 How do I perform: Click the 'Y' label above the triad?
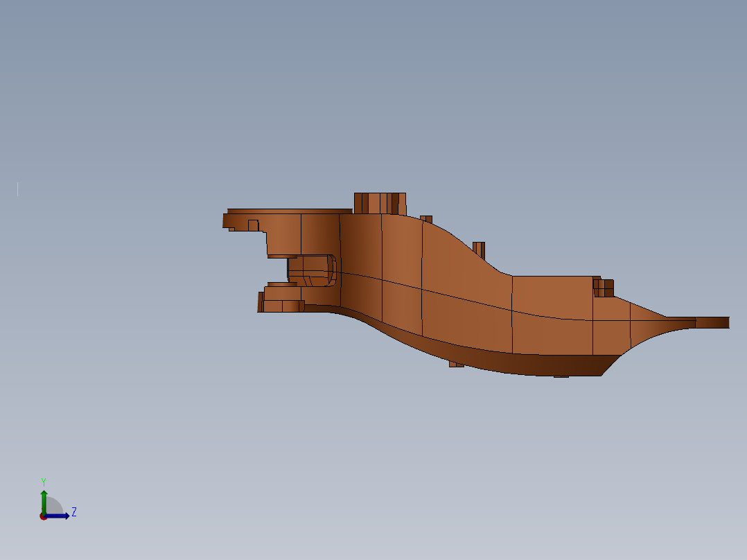pyautogui.click(x=44, y=482)
